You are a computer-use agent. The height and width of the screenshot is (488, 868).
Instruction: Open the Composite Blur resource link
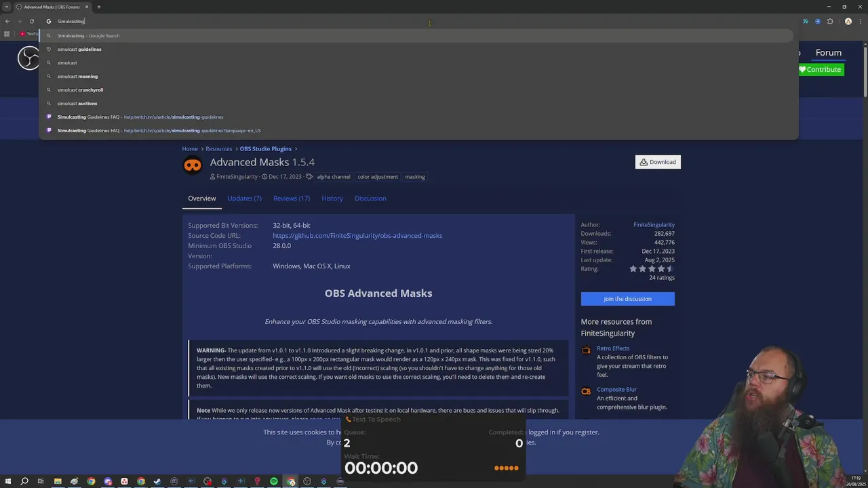click(616, 390)
